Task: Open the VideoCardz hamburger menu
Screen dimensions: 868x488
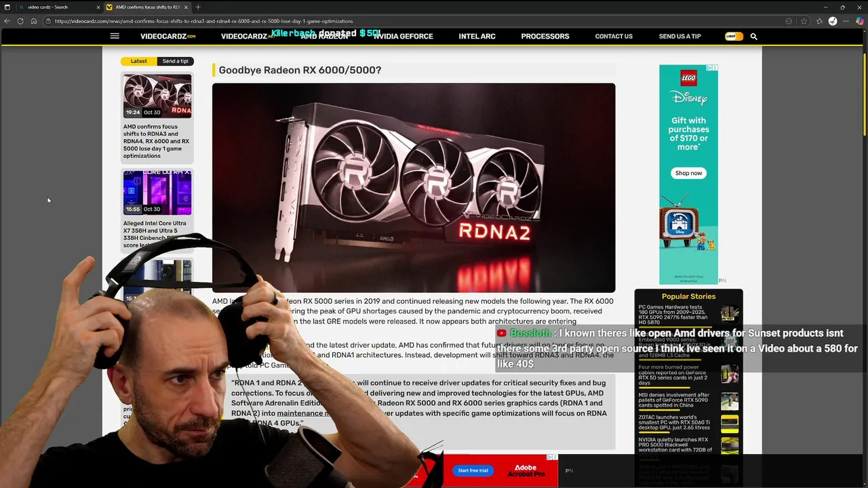Action: pyautogui.click(x=115, y=36)
